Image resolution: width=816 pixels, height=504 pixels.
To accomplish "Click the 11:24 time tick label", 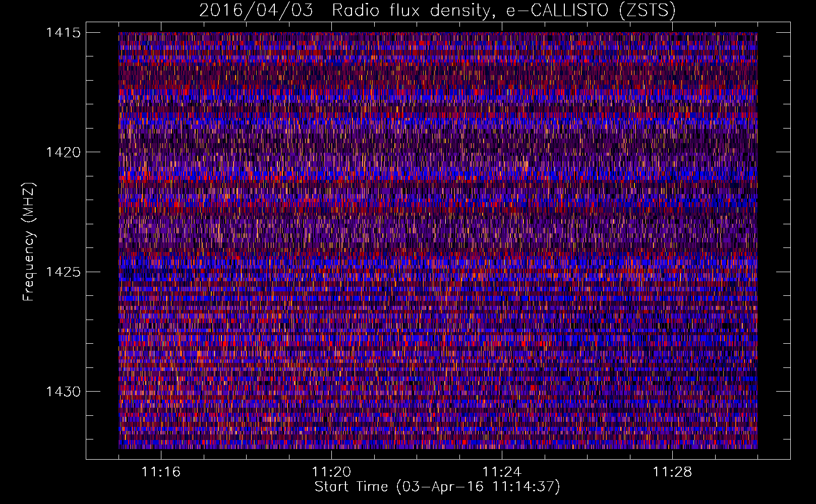I will click(x=502, y=472).
